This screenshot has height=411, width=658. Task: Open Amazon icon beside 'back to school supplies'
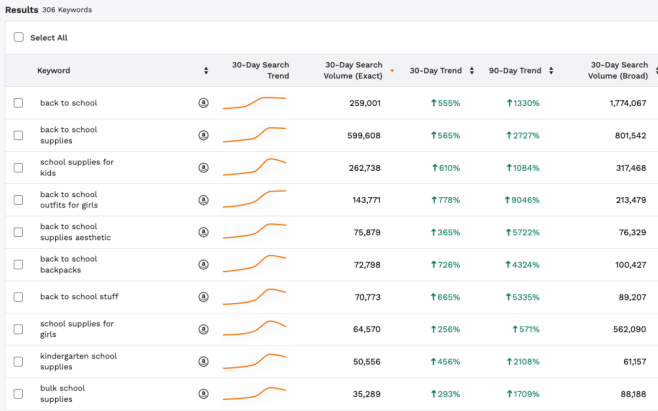tap(204, 135)
